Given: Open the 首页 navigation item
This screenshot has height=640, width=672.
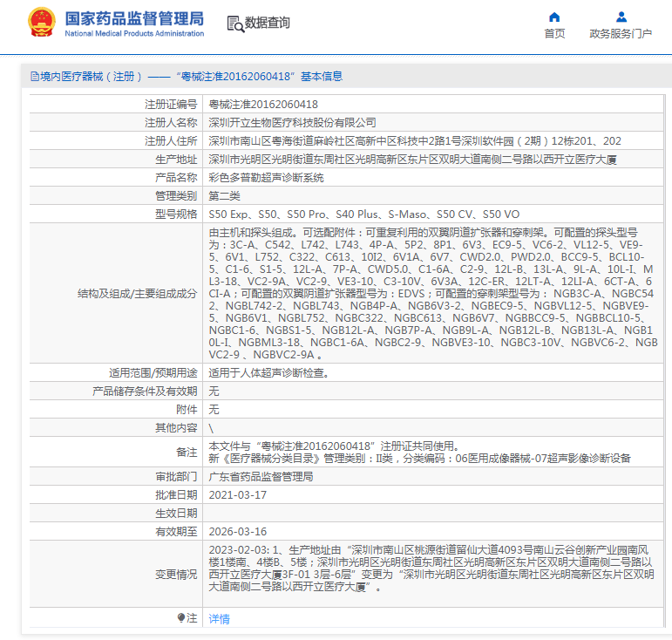Looking at the screenshot, I should click(554, 34).
